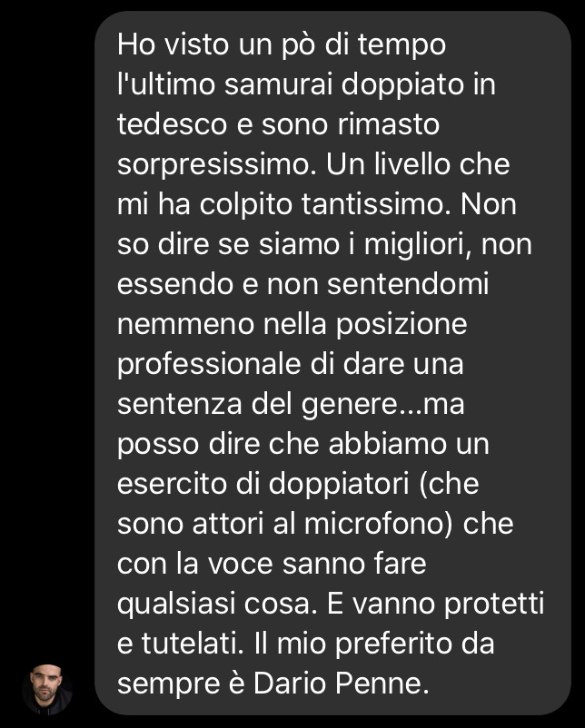Click the word "sentenza" in the bubble
The width and height of the screenshot is (585, 728).
(180, 404)
